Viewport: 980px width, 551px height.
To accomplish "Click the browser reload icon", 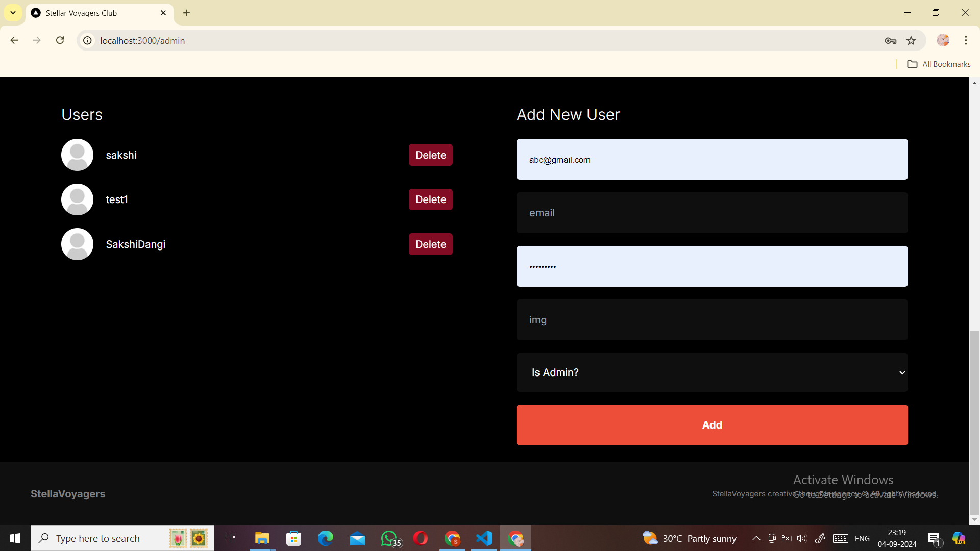I will pyautogui.click(x=60, y=40).
